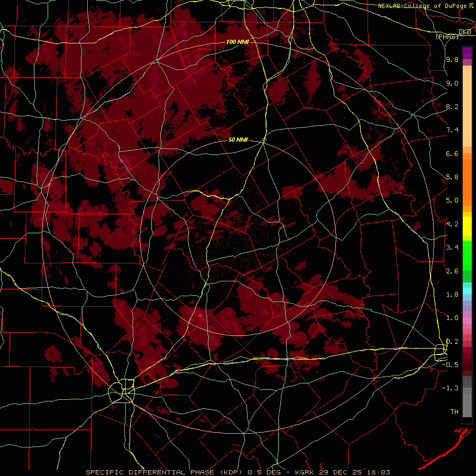
Task: Click the 1.0 scale value
Action: (452, 318)
